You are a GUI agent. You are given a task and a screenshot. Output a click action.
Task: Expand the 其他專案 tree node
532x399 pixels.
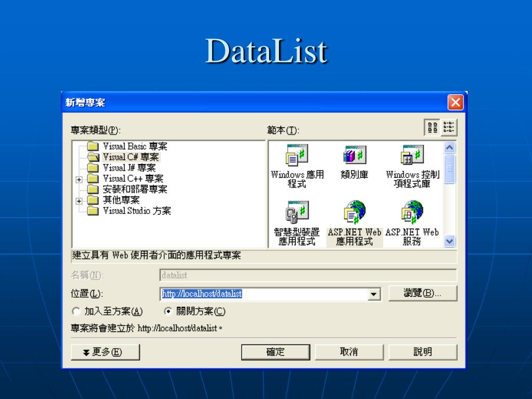[x=79, y=201]
